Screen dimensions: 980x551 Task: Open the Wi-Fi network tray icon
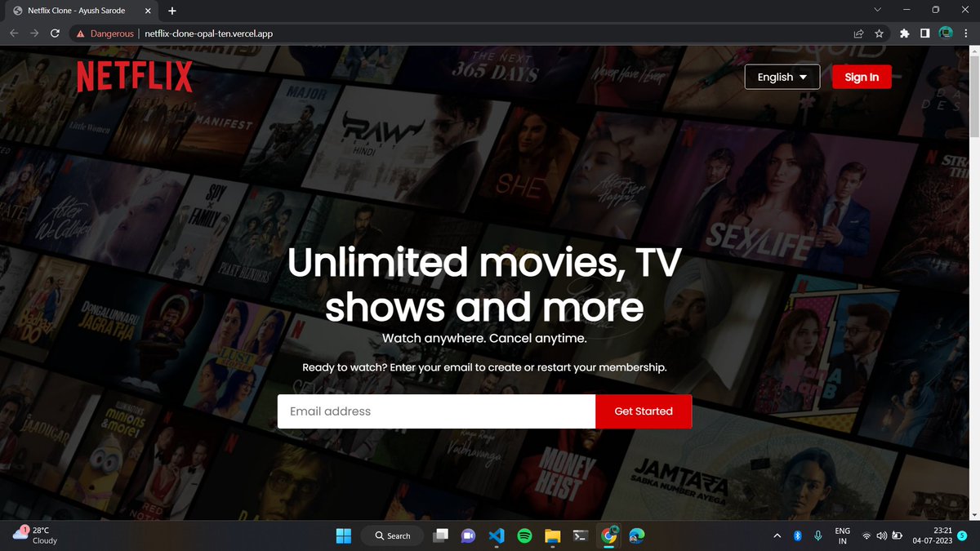(866, 536)
